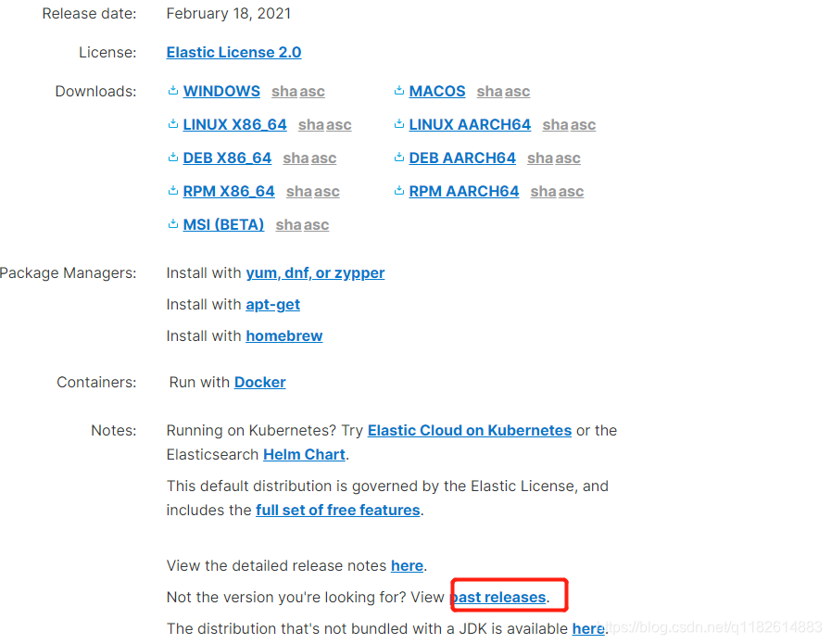Screen dimensions: 831x644
Task: Download the DEB AARCH64 package
Action: coord(462,158)
